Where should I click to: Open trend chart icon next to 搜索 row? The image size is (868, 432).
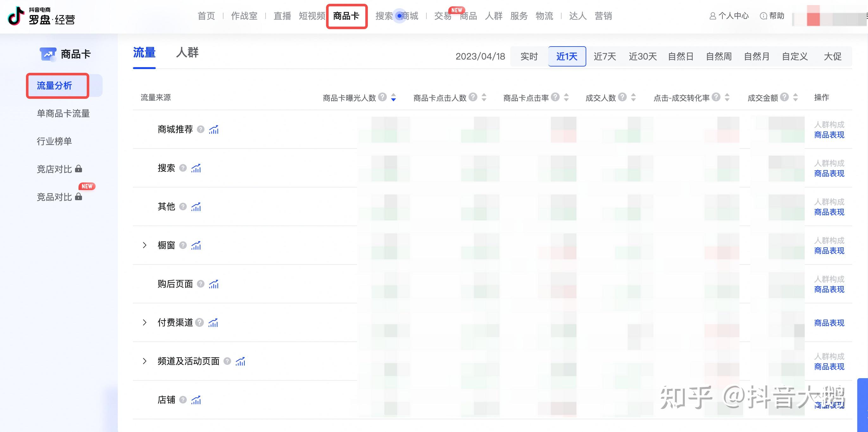point(196,168)
